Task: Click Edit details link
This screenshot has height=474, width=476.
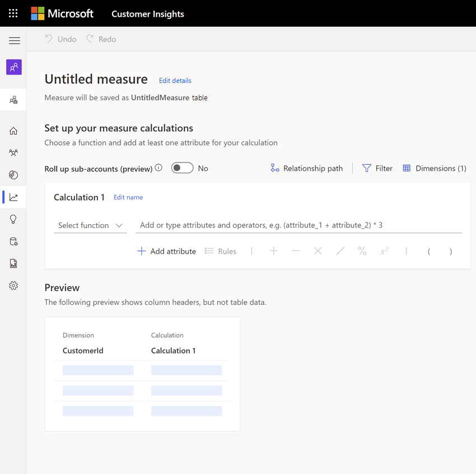Action: point(175,81)
